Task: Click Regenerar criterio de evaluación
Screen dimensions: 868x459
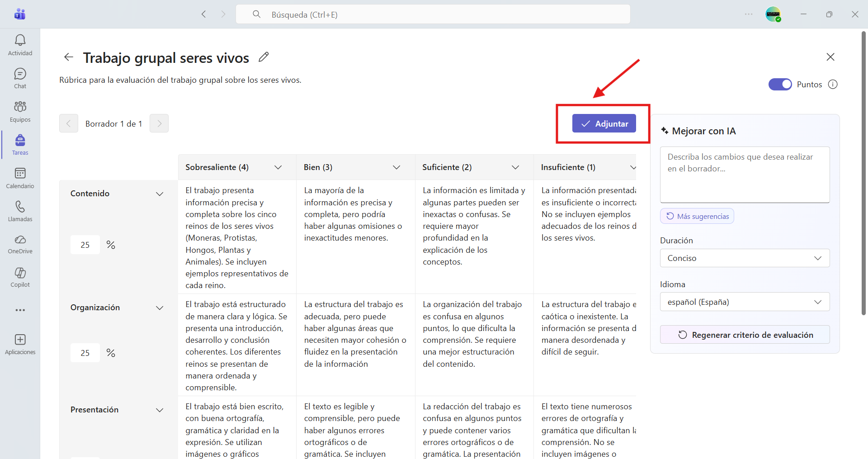Action: click(745, 335)
